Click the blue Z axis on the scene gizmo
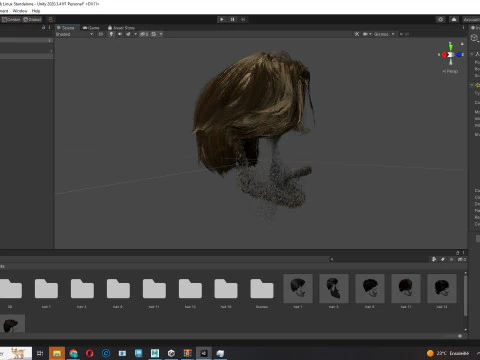This screenshot has height=360, width=480. [x=458, y=55]
